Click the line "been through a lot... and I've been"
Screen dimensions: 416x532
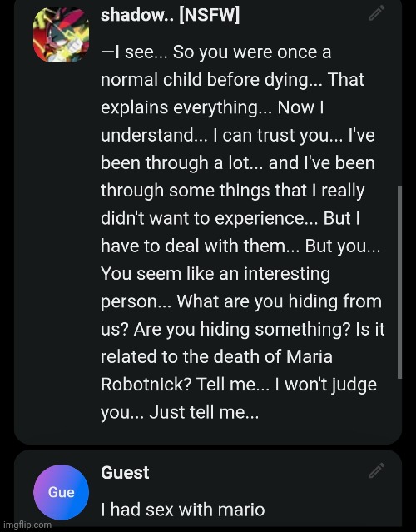238,163
